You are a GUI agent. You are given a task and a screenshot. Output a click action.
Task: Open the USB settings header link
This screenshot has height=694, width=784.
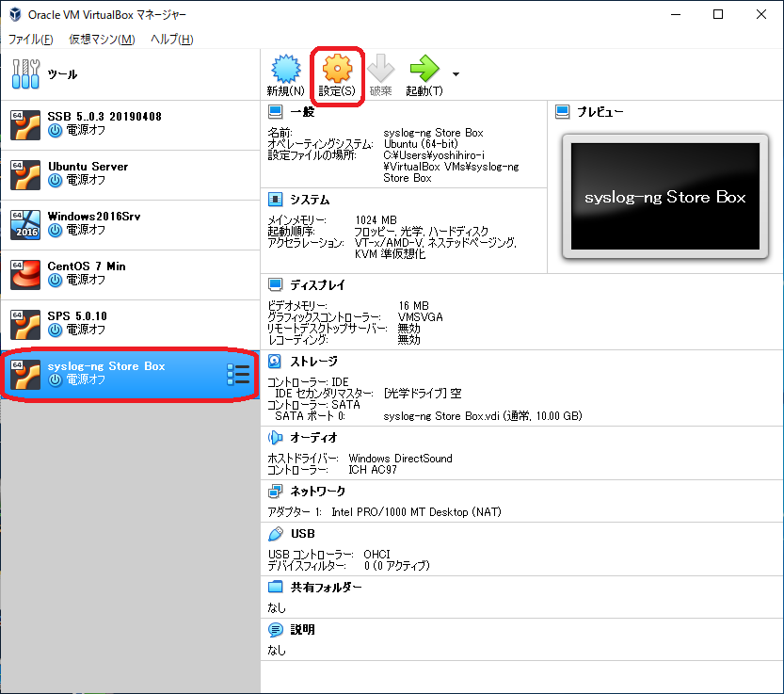click(303, 534)
